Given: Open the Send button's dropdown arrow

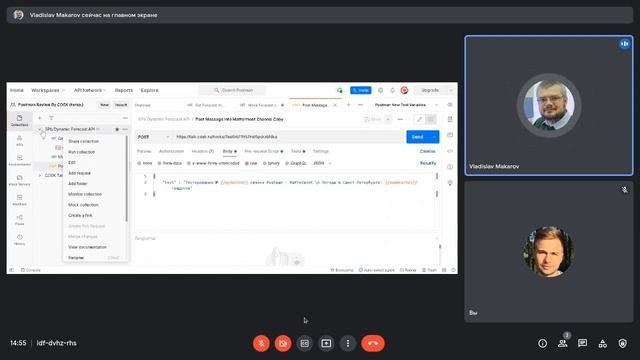Looking at the screenshot, I should [434, 137].
